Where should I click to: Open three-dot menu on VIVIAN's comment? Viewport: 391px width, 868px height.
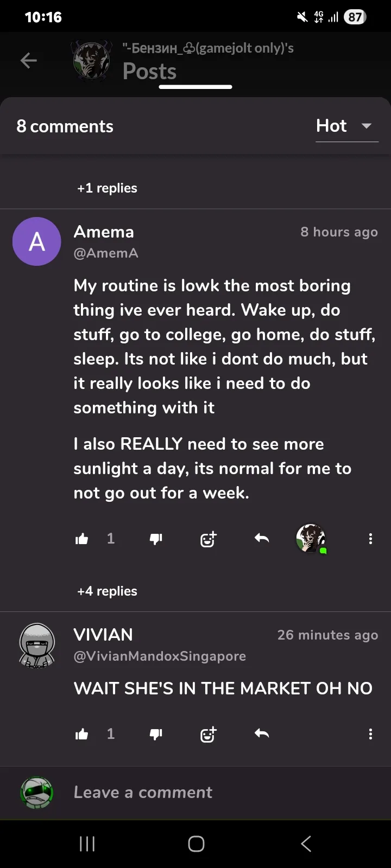point(370,734)
